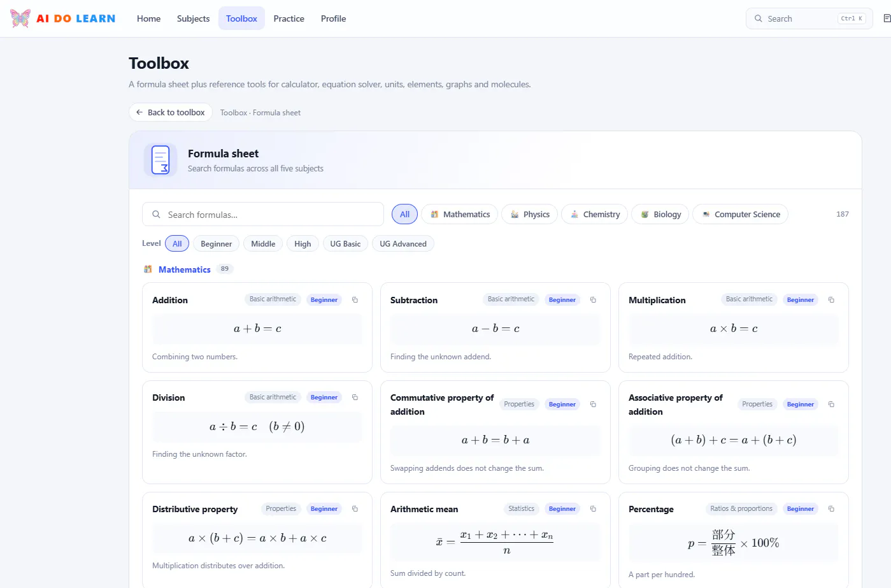Copy the Percentage formula
This screenshot has height=588, width=891.
(831, 509)
